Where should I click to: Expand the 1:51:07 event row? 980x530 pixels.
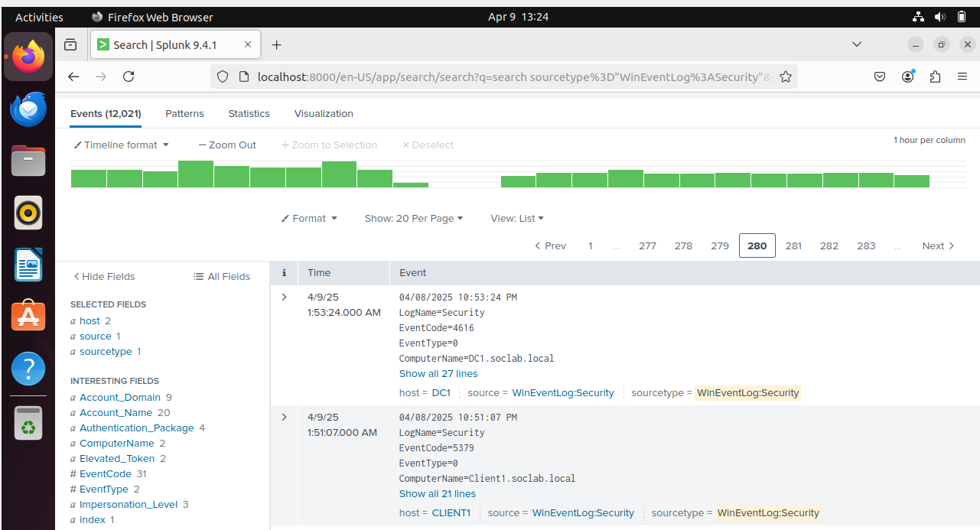click(285, 417)
